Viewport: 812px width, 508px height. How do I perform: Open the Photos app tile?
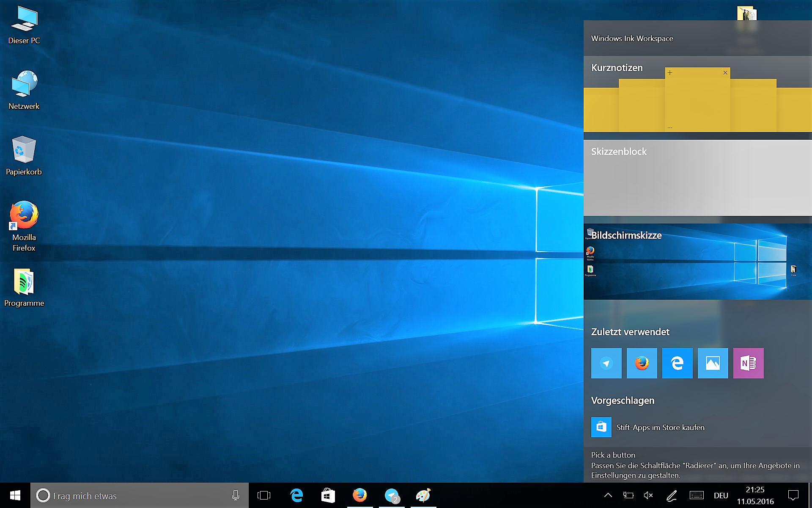[x=713, y=363]
